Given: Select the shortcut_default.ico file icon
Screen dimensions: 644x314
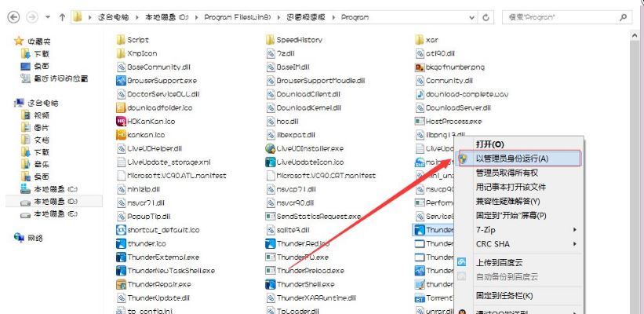Looking at the screenshot, I should click(x=121, y=230).
